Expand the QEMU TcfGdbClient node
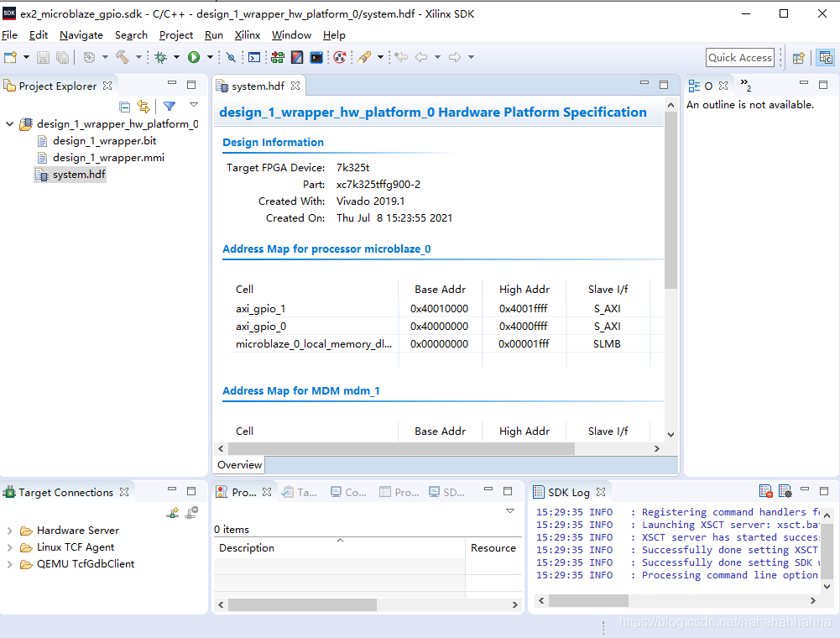This screenshot has height=638, width=840. 9,565
